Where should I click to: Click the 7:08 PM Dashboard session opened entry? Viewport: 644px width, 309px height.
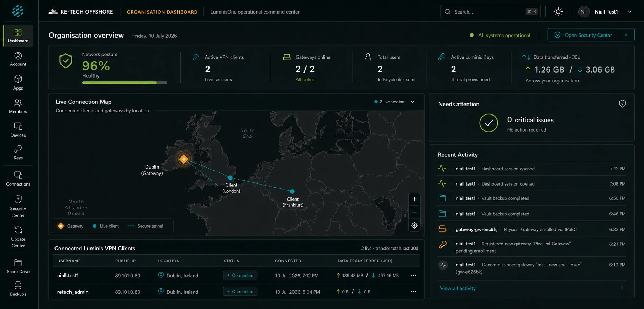click(x=532, y=184)
